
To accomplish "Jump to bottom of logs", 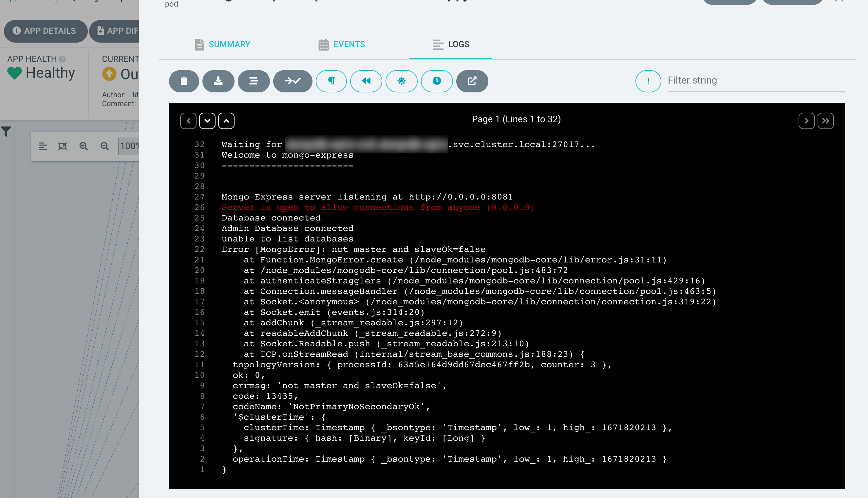I will coord(207,121).
